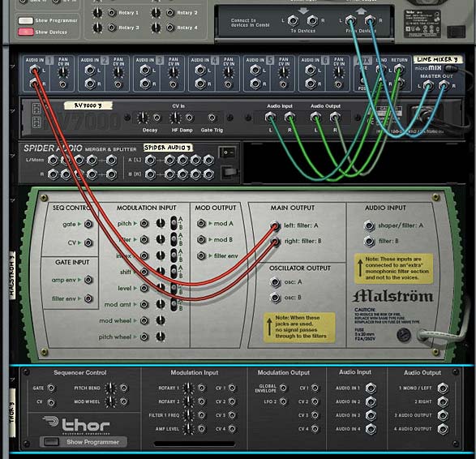476x459 pixels.
Task: Click the Combinator Rotary 4 CV jack
Action: tap(170, 28)
